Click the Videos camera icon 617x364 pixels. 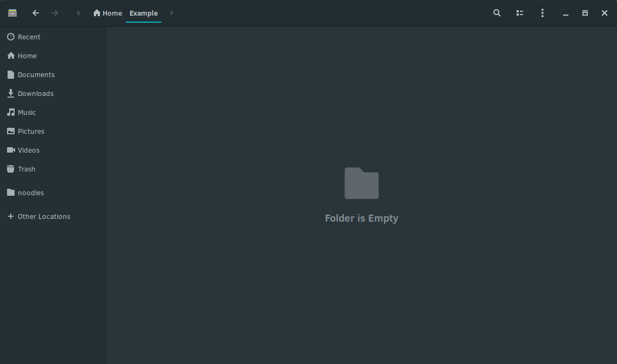click(11, 150)
